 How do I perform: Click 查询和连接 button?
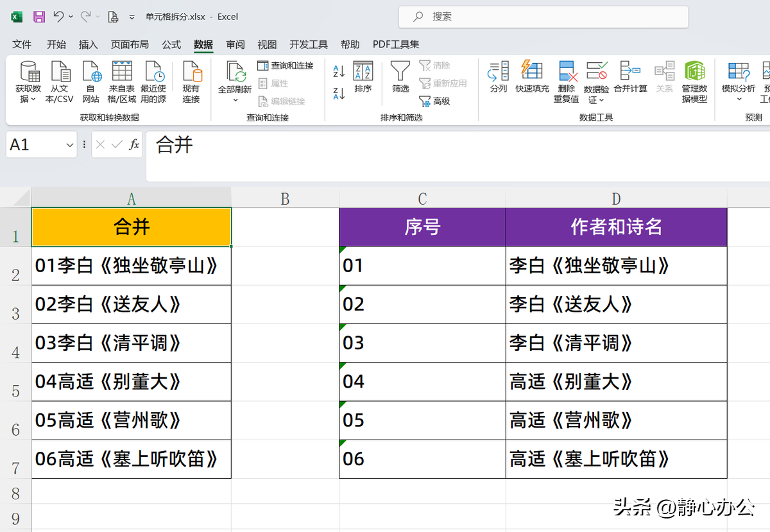pyautogui.click(x=286, y=65)
